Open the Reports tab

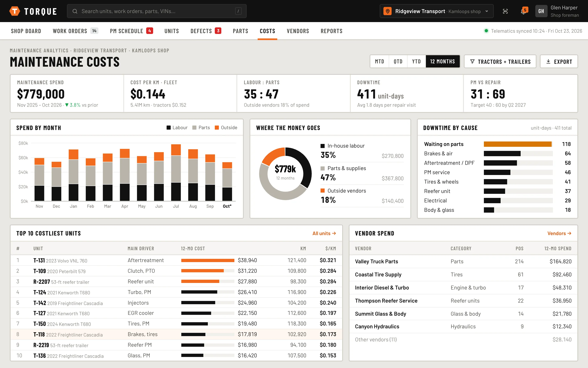coord(331,31)
